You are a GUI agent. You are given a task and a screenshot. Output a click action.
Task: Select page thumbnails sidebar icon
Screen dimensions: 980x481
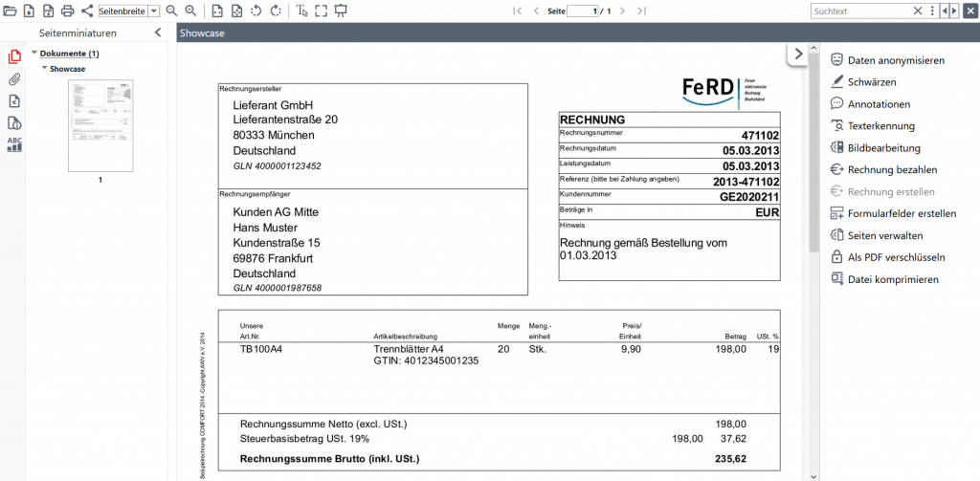pyautogui.click(x=13, y=57)
